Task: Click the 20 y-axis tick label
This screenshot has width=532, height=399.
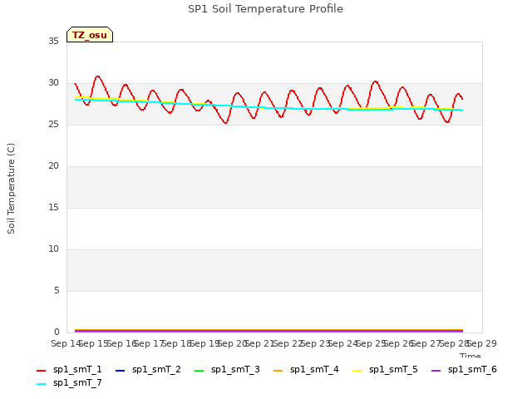Action: pyautogui.click(x=53, y=166)
